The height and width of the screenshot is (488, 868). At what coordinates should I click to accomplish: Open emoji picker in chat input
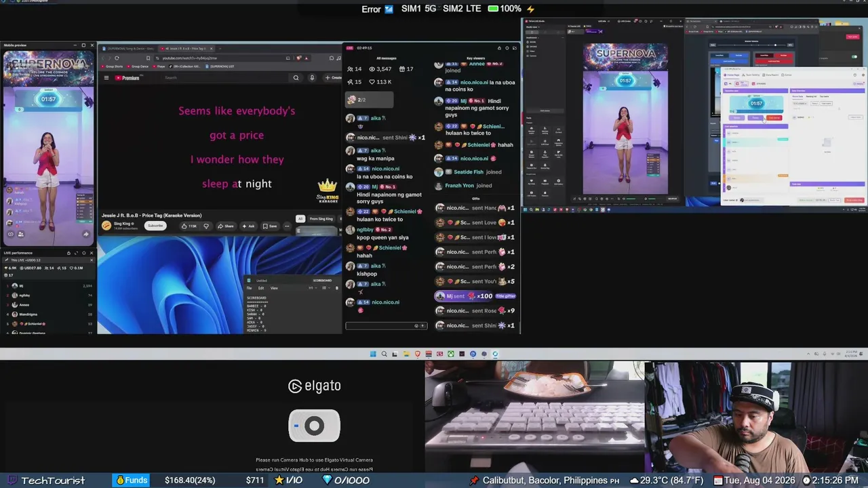[416, 326]
